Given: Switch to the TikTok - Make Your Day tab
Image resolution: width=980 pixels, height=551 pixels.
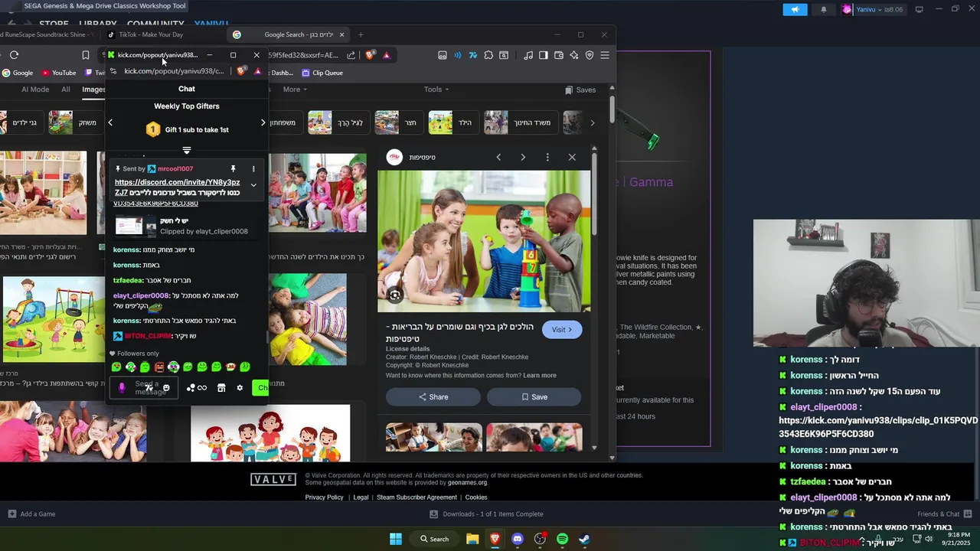Looking at the screenshot, I should coord(149,34).
